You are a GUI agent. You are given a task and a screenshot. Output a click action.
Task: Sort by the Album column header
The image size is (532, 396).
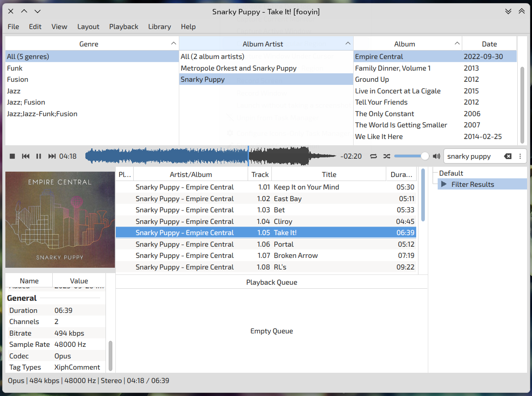coord(407,44)
